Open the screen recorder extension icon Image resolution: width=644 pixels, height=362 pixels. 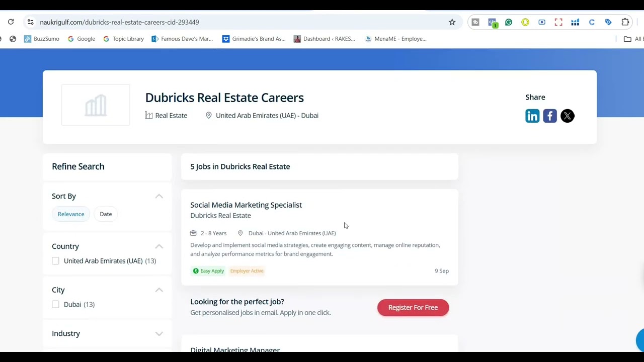coord(542,22)
